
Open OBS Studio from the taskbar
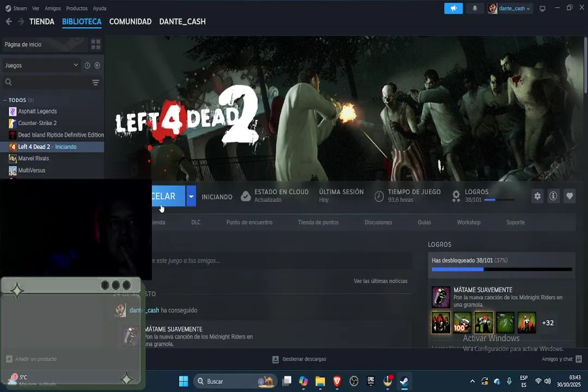pyautogui.click(x=354, y=382)
